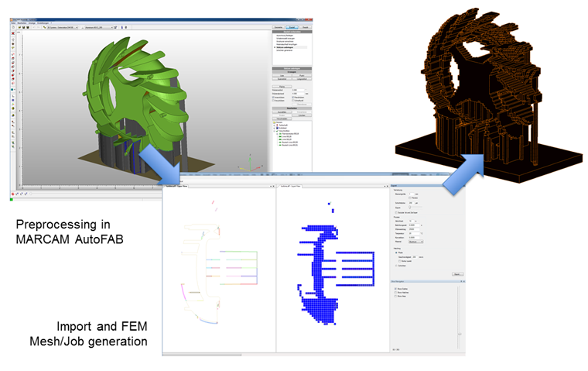This screenshot has width=588, height=371.
Task: Click the Export button in the Export panel
Action: [458, 274]
